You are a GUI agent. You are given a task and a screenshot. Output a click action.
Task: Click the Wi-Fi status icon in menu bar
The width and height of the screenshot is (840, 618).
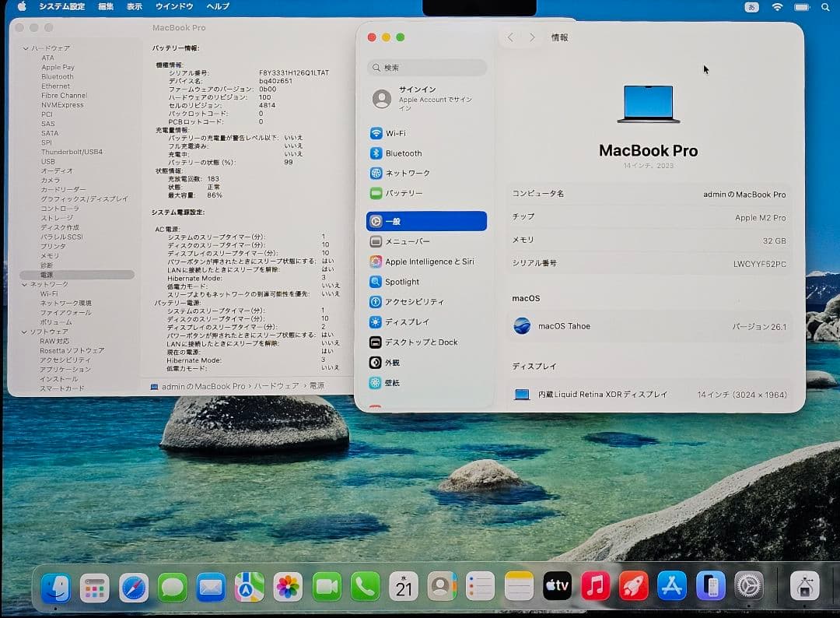pyautogui.click(x=777, y=7)
